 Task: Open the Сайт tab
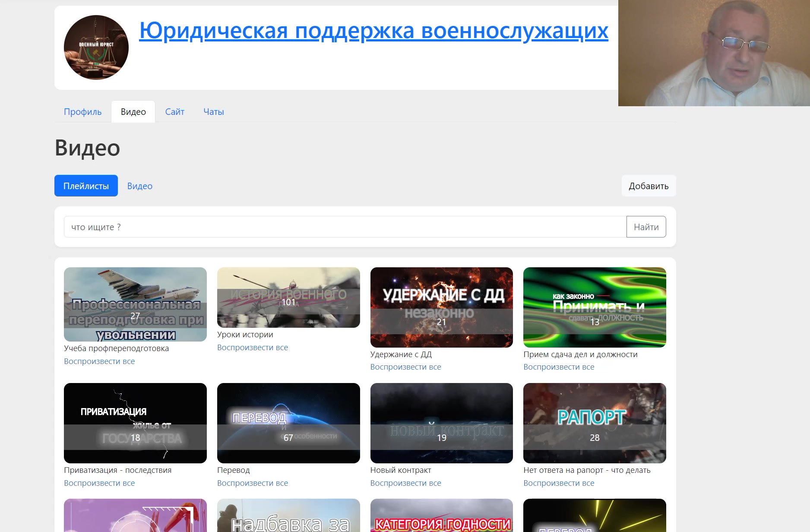[x=174, y=112]
